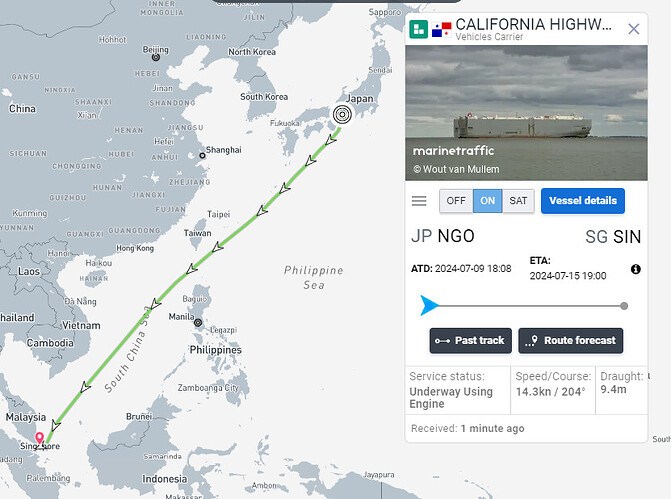
Task: Switch track display to OFF
Action: tap(456, 201)
